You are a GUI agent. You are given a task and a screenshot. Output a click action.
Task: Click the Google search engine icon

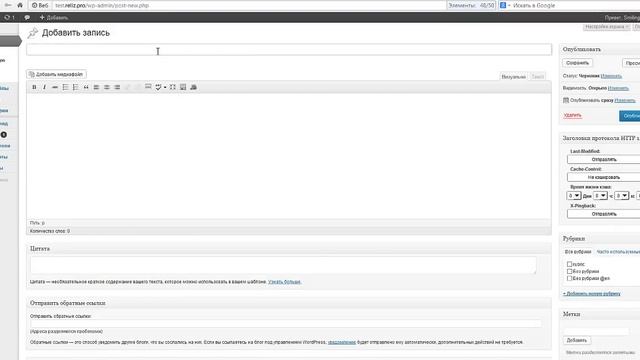click(x=503, y=5)
